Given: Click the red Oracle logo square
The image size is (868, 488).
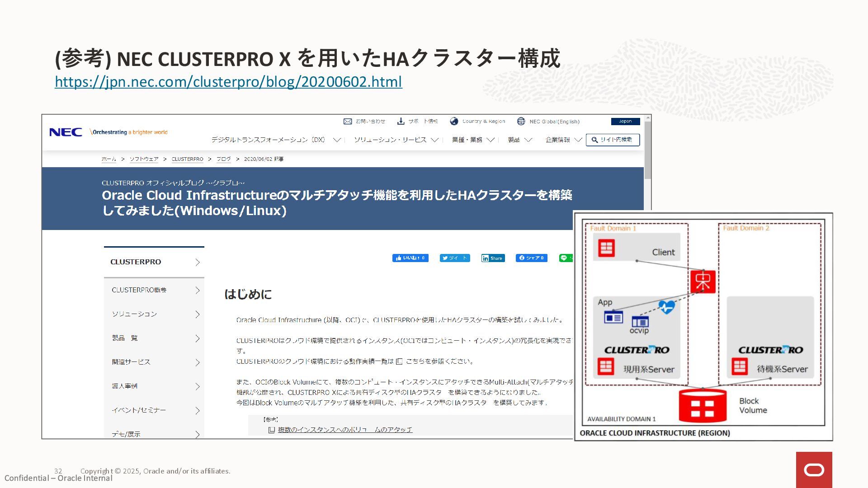Looking at the screenshot, I should coord(814,470).
